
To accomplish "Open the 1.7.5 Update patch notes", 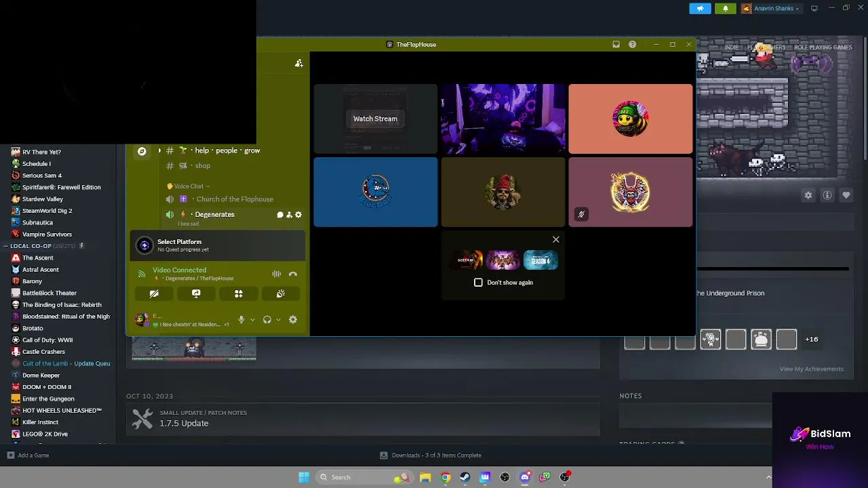I will pos(363,418).
